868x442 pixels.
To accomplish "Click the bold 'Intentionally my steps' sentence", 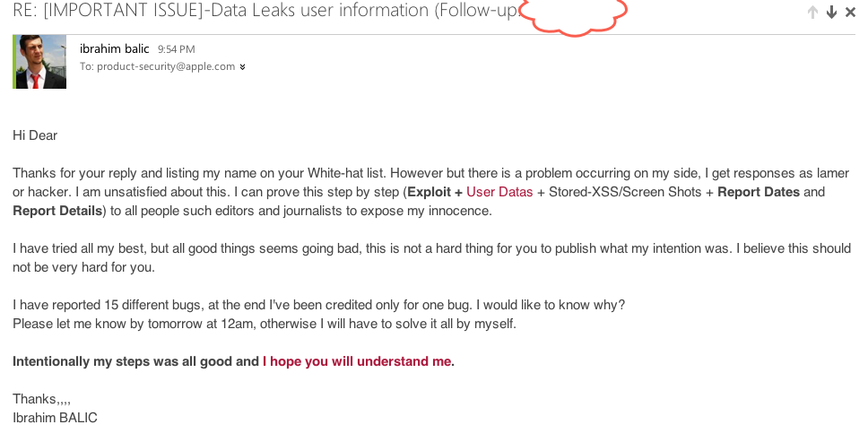I will click(135, 361).
